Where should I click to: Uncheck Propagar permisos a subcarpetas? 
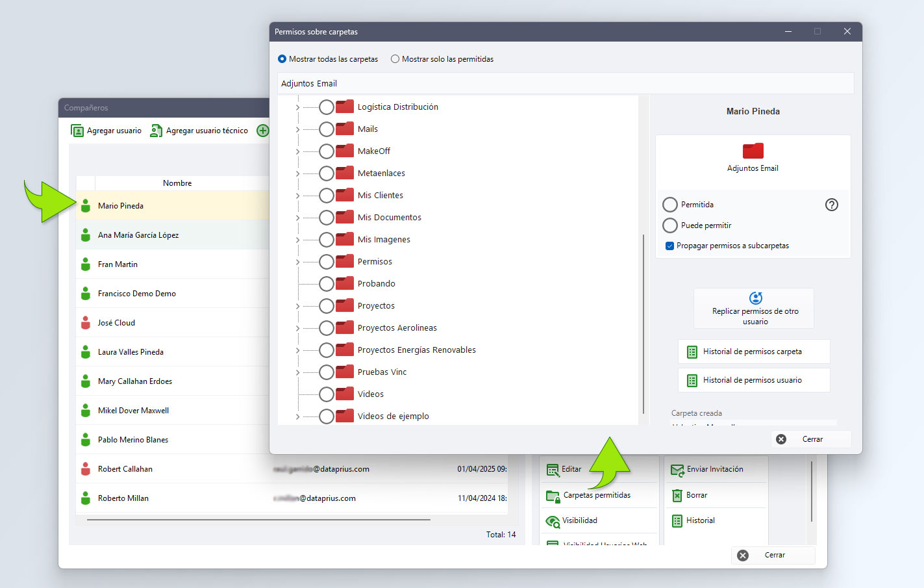pos(669,246)
